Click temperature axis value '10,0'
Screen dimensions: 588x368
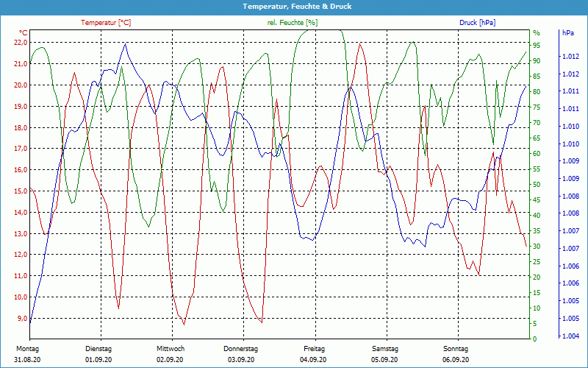21,297
